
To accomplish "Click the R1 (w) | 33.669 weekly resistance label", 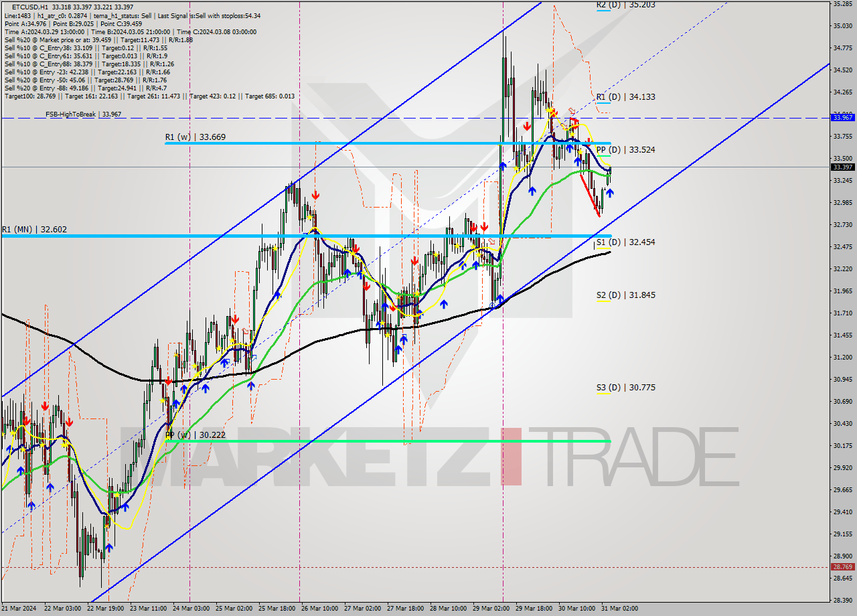I will click(195, 137).
